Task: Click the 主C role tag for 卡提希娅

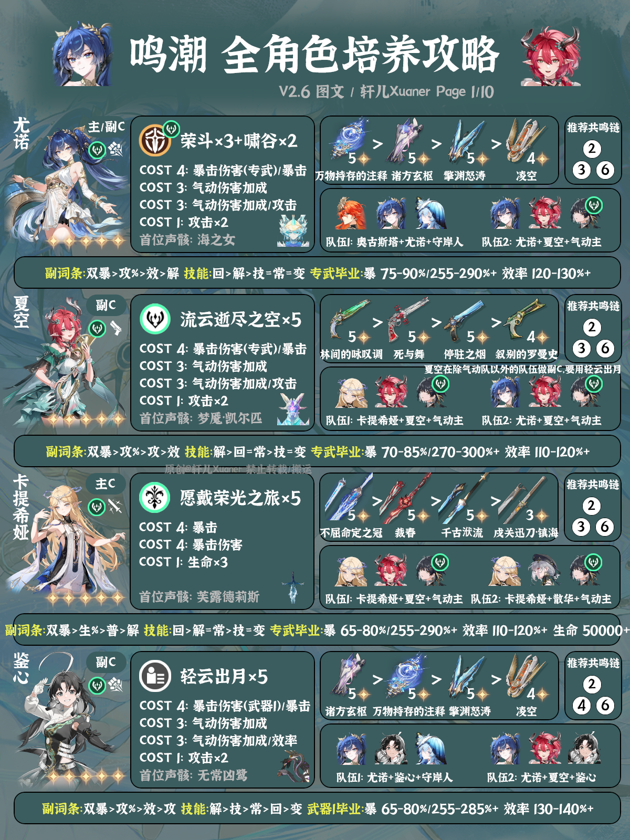Action: pyautogui.click(x=106, y=484)
